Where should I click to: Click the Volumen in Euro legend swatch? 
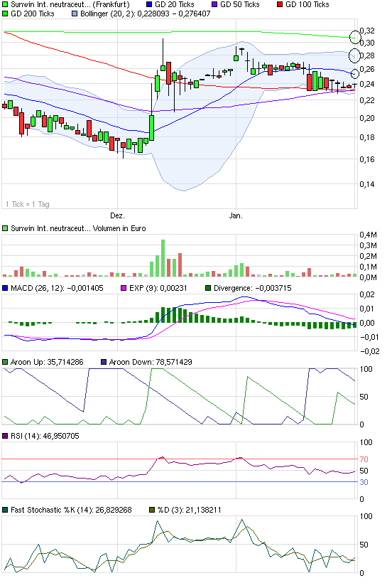[x=5, y=228]
